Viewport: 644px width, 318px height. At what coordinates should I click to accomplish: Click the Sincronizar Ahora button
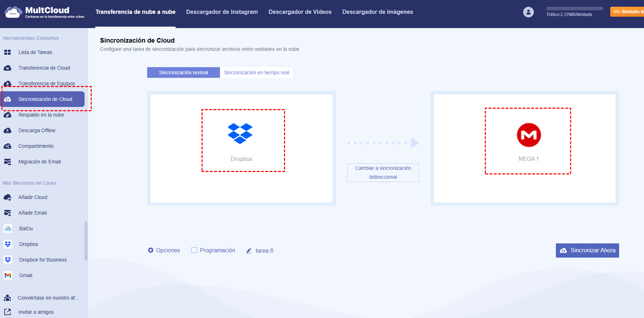pos(587,250)
